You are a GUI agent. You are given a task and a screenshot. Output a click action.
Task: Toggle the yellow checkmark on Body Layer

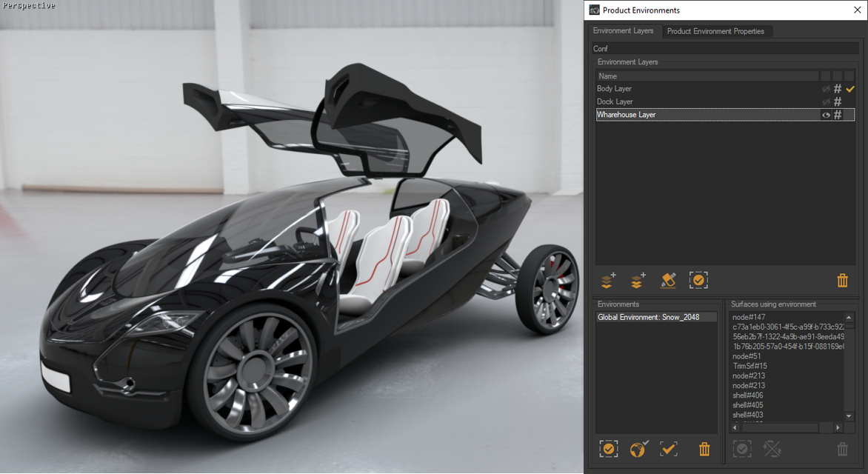(850, 89)
